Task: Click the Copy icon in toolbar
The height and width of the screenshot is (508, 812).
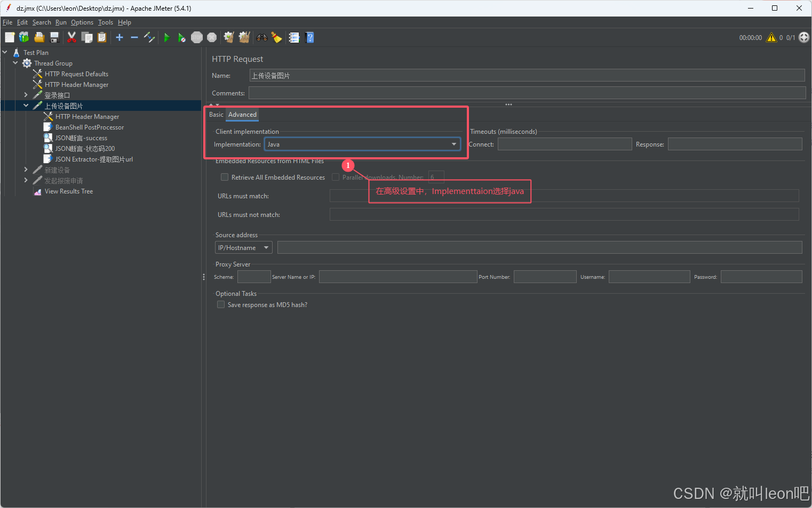Action: (87, 37)
